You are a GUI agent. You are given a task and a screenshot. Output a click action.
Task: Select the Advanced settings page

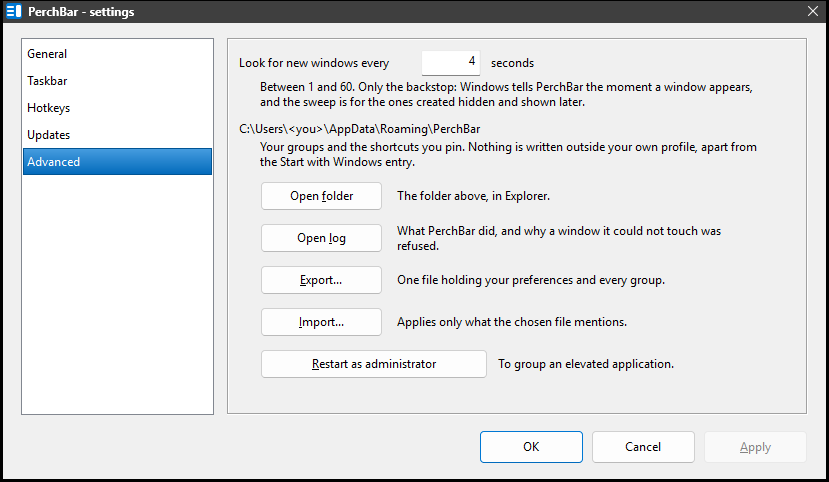point(117,162)
